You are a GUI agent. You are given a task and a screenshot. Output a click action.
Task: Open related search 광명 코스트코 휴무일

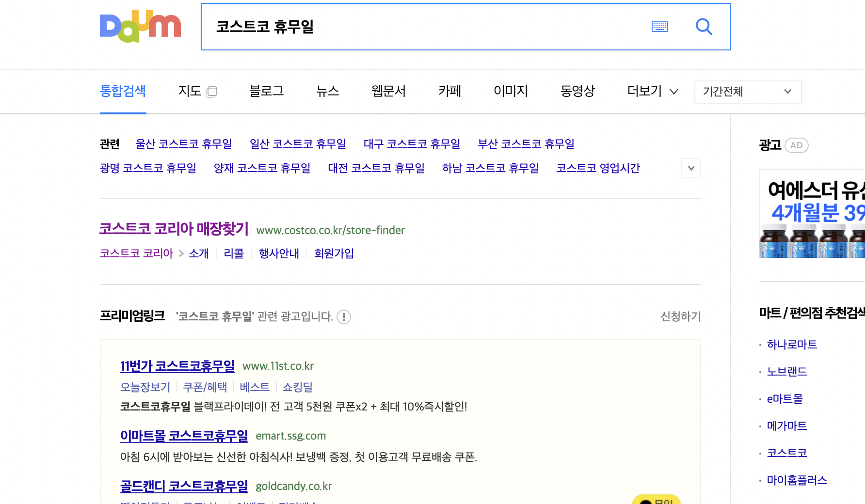click(148, 168)
